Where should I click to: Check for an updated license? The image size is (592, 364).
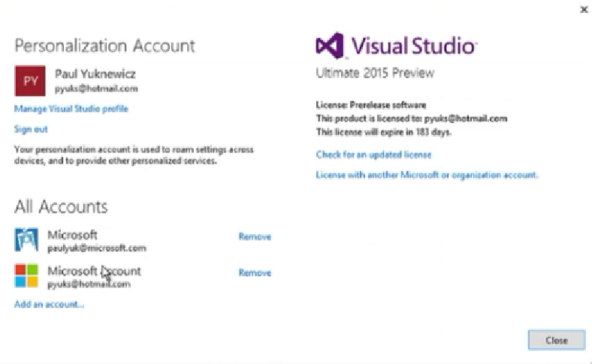(x=373, y=155)
